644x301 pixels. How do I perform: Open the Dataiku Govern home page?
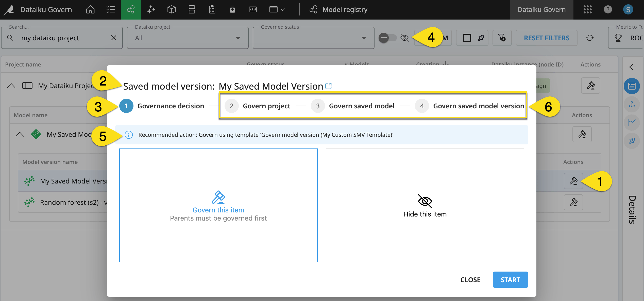pos(90,10)
